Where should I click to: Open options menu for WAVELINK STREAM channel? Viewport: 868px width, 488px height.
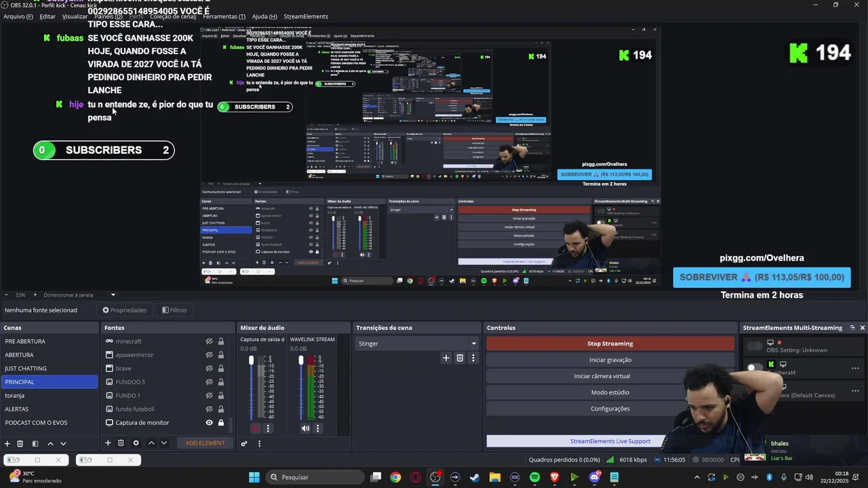317,428
